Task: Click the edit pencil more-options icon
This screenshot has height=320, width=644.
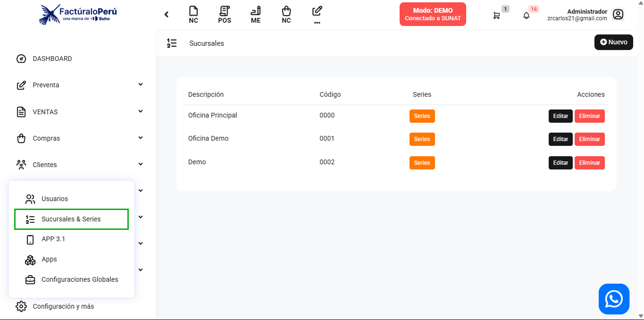Action: (317, 14)
